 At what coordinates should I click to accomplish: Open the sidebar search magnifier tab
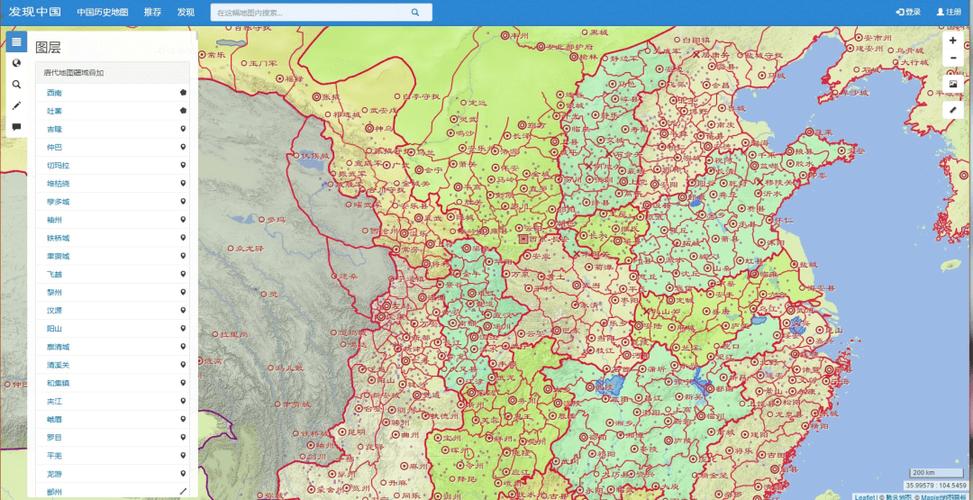(16, 84)
